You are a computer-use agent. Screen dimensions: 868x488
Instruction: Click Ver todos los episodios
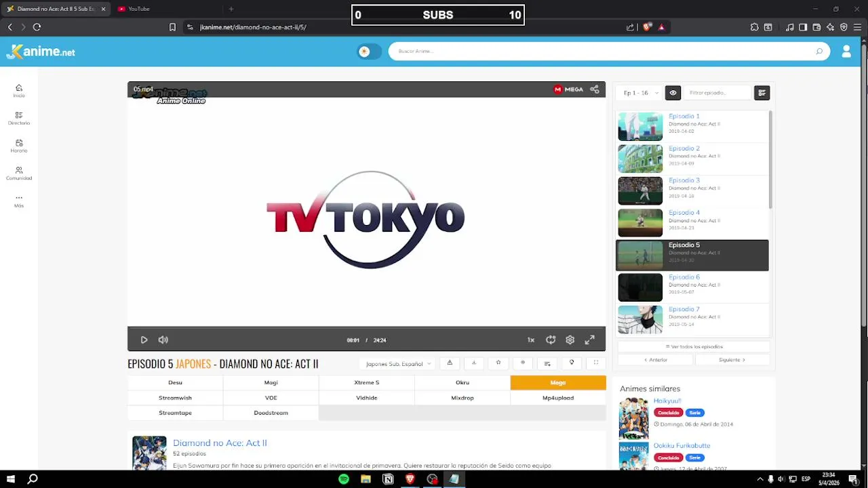[x=694, y=346]
